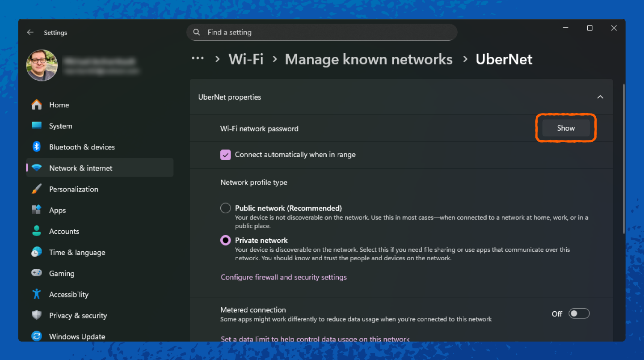This screenshot has width=644, height=360.
Task: Click the Gaming controller icon
Action: pos(36,273)
